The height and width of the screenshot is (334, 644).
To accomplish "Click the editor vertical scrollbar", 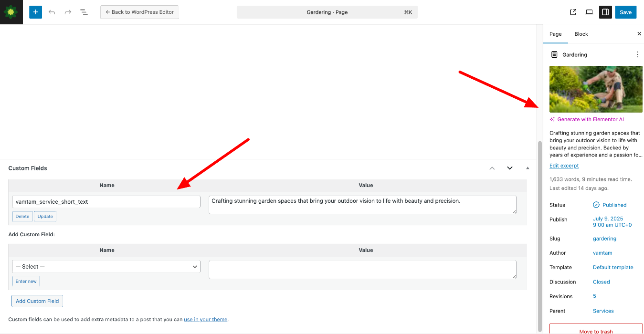I will (x=540, y=236).
